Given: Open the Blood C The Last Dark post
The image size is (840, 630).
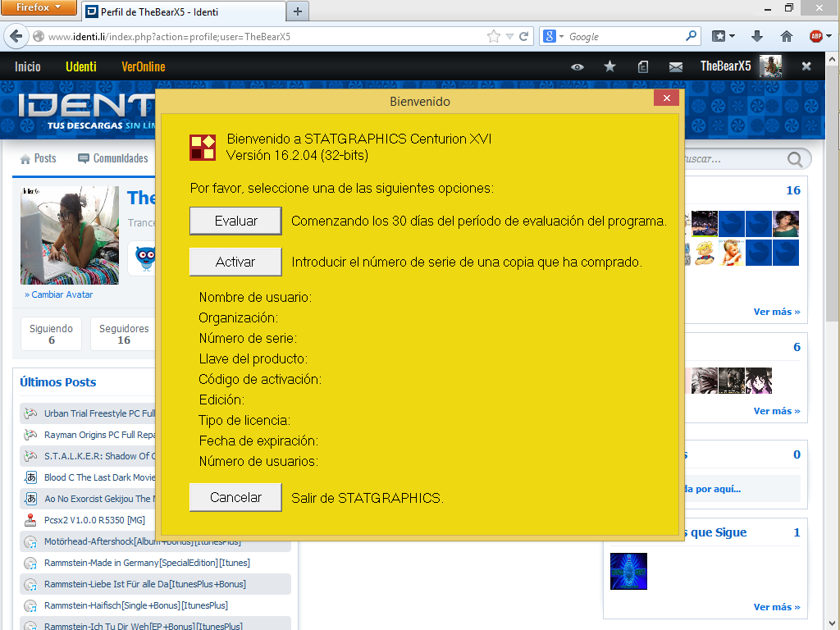Looking at the screenshot, I should (x=99, y=477).
